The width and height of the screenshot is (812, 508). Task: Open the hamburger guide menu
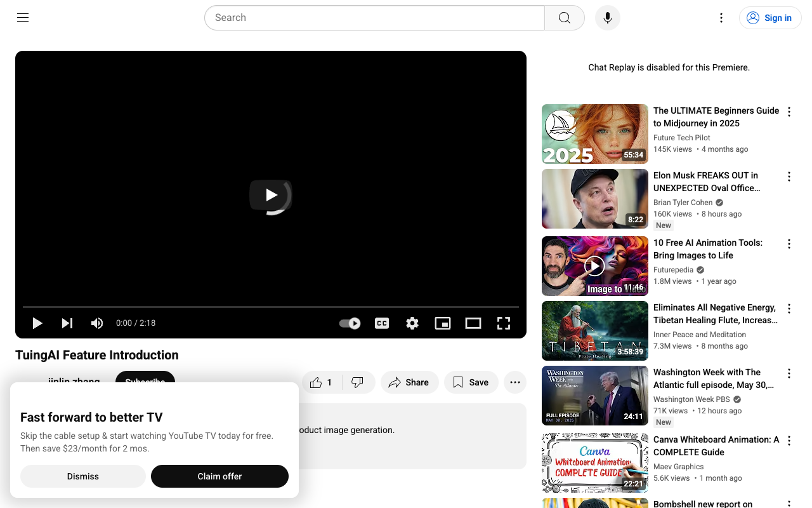click(23, 18)
